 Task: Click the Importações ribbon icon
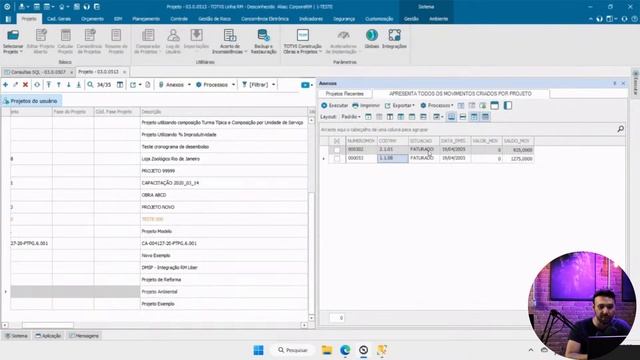(x=196, y=39)
